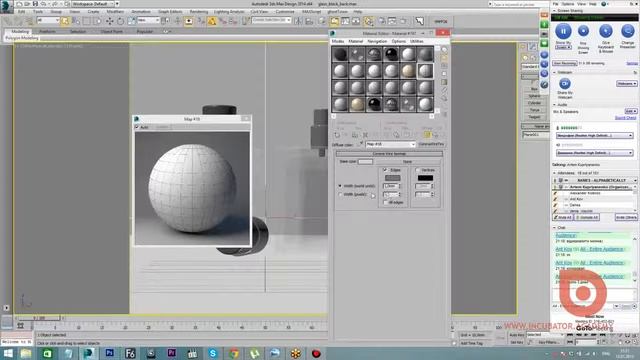This screenshot has height=360, width=640.
Task: Click the Sound Check link
Action: pos(625,118)
